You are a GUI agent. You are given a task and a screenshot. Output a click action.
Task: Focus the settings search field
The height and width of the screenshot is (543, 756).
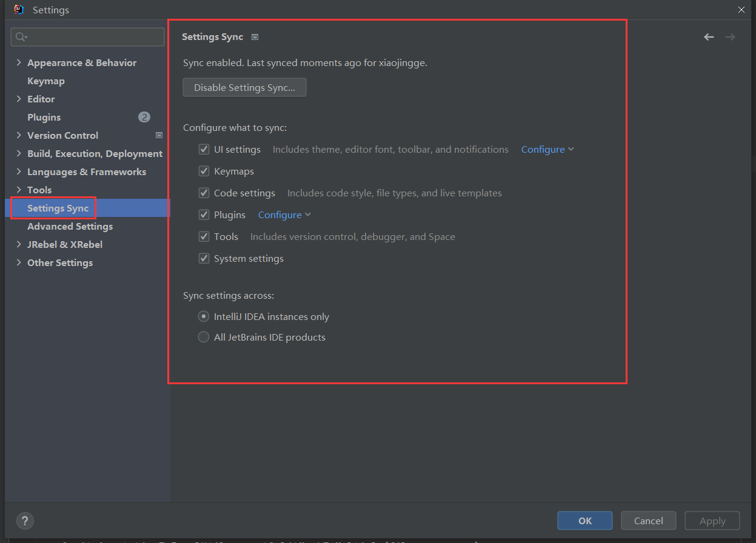(88, 37)
